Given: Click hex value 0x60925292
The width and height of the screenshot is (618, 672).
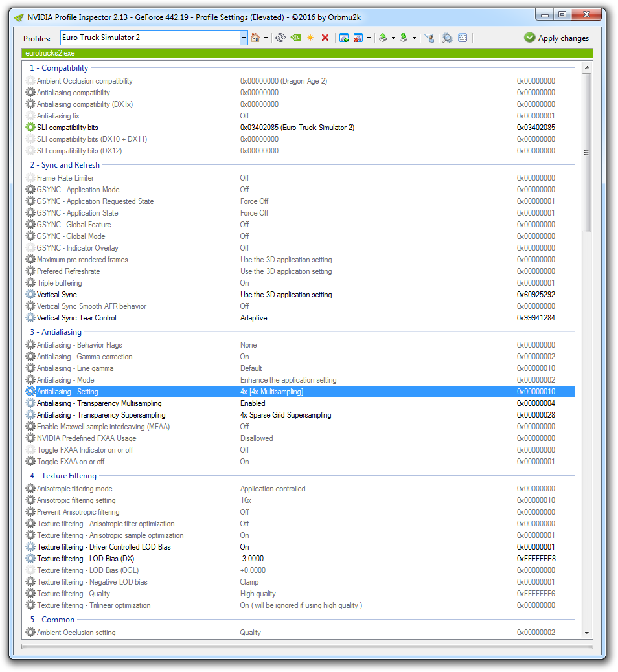Looking at the screenshot, I should (x=536, y=295).
